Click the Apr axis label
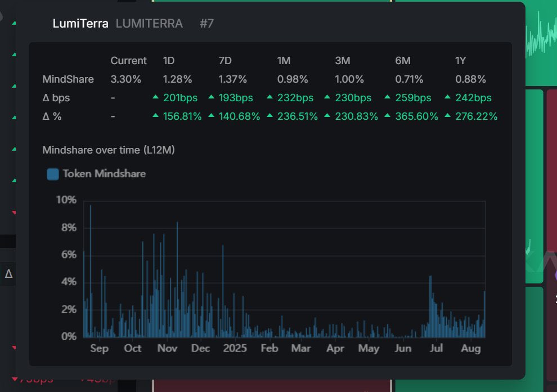 coord(335,348)
